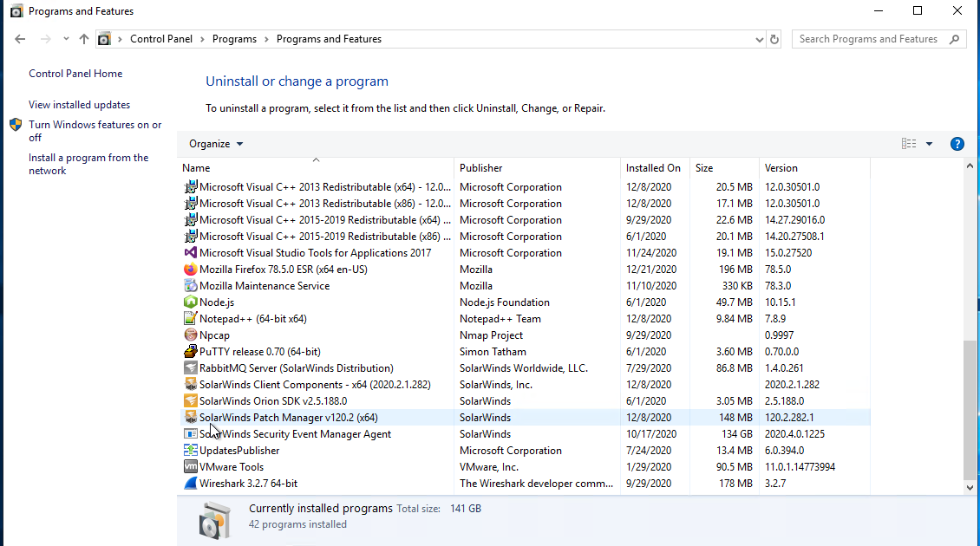Click the scroll down arrow of the list
This screenshot has width=980, height=546.
point(970,488)
